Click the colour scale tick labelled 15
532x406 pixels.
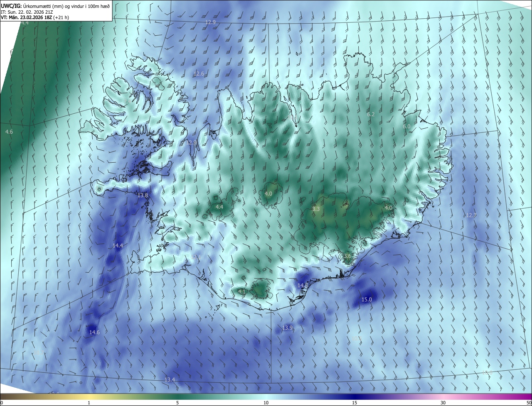point(355,403)
